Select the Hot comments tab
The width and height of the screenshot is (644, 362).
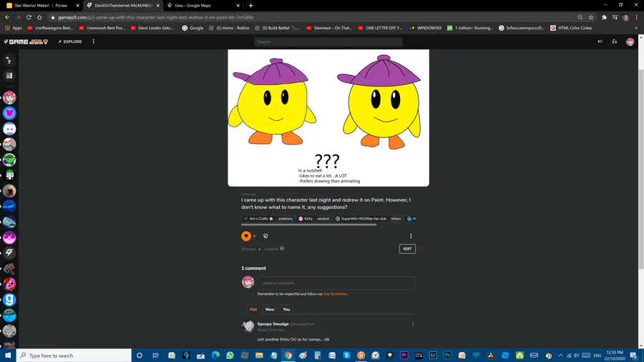tap(253, 309)
